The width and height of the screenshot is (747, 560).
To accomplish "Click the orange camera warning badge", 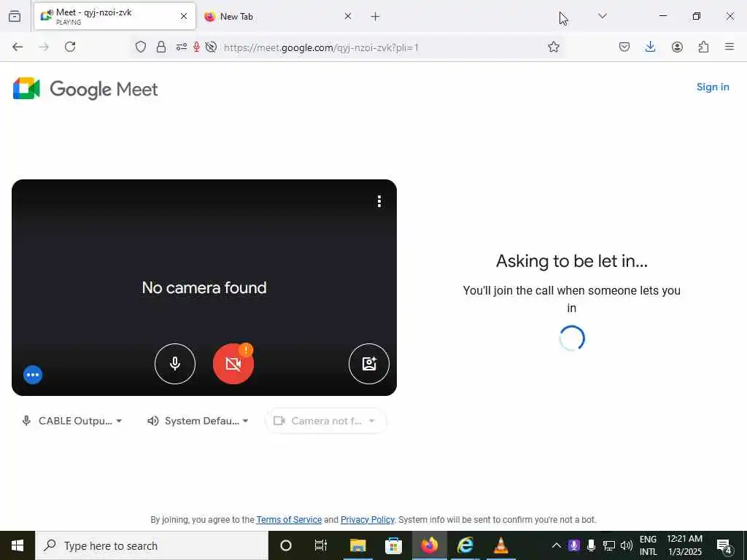I will point(246,351).
